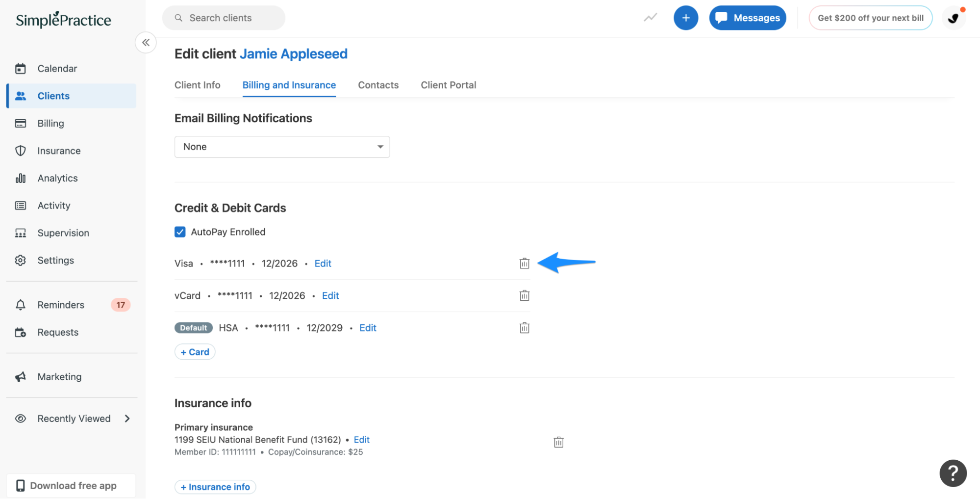Screen dimensions: 980x499
Task: Click the Copay/Coinsurance: $25 text
Action: (x=315, y=452)
